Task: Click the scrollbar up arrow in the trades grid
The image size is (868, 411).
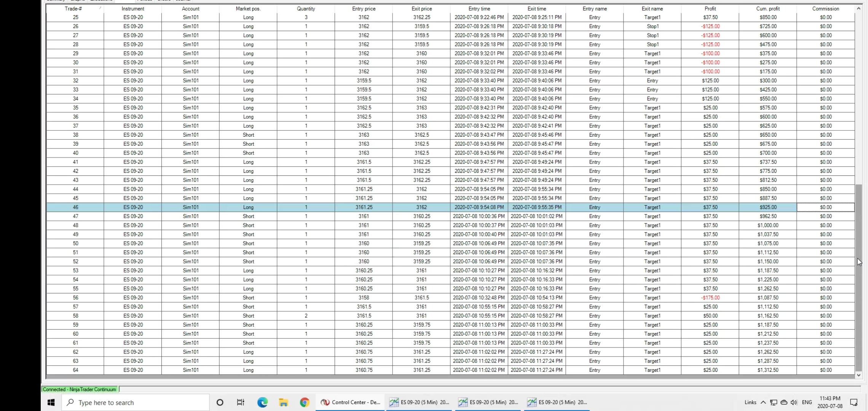Action: click(x=858, y=8)
